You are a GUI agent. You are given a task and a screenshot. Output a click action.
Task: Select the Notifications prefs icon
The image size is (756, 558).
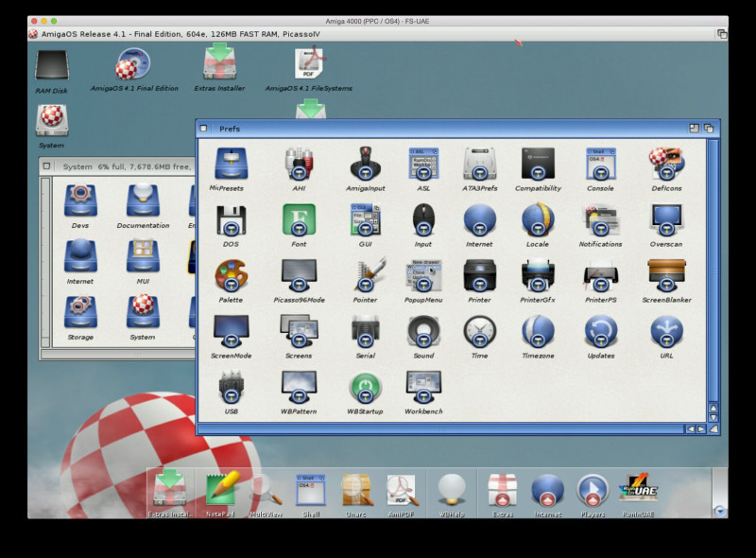tap(600, 220)
